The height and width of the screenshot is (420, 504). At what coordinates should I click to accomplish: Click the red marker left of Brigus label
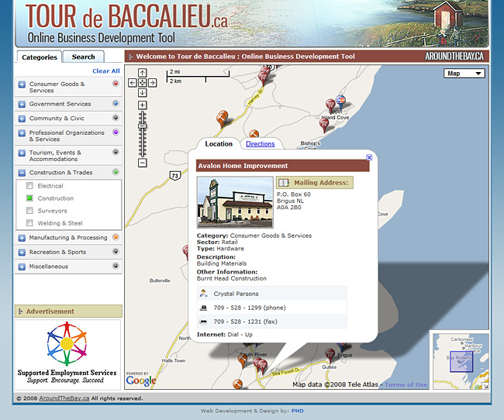[330, 356]
